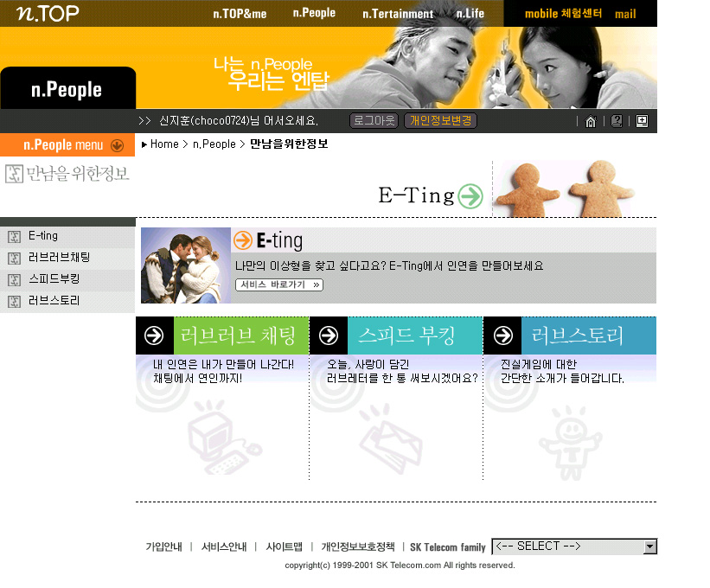Click the 사이트맵 footer link
The image size is (710, 588).
coord(284,546)
